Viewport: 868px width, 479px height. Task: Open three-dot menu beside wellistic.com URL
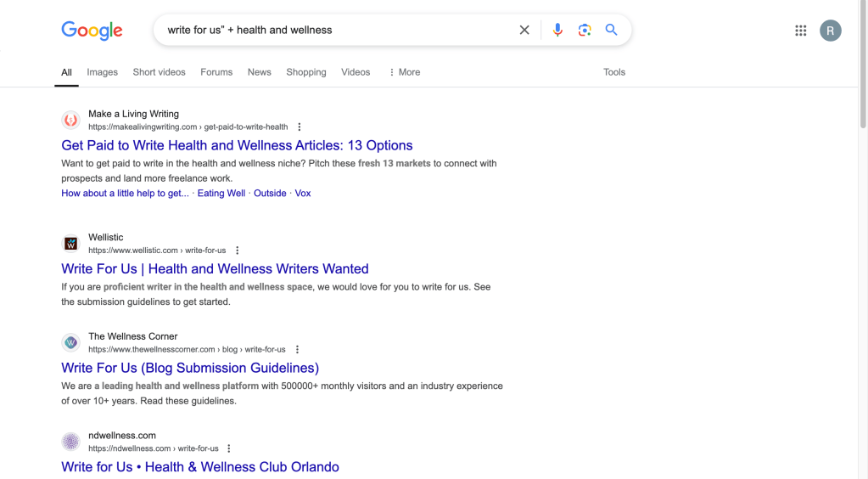click(x=238, y=251)
